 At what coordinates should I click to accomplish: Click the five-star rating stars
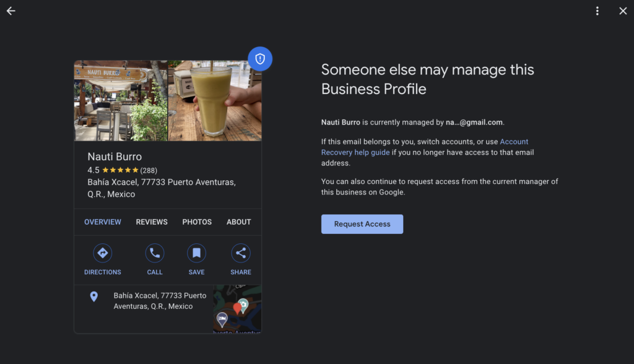coord(121,170)
